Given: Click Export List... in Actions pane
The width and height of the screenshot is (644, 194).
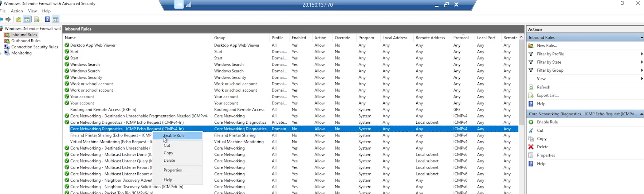Looking at the screenshot, I should (x=547, y=95).
